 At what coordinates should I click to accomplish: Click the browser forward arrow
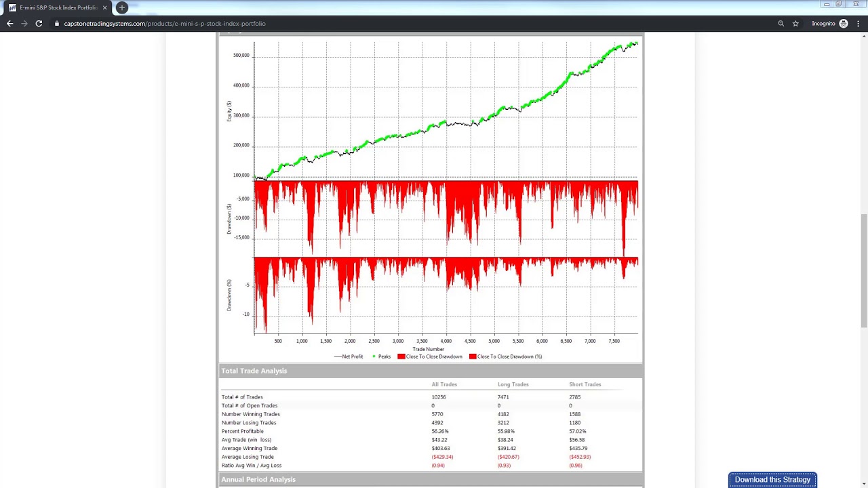(24, 24)
